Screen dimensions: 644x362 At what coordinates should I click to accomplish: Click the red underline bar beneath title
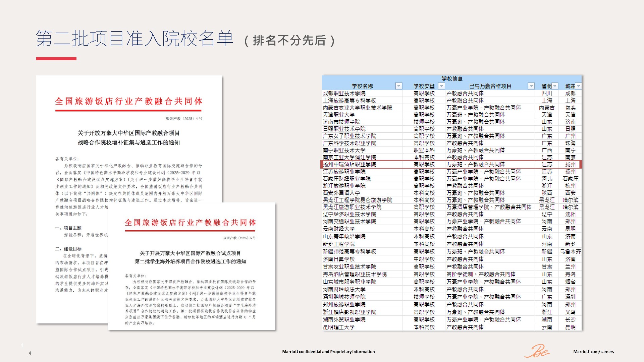click(56, 59)
